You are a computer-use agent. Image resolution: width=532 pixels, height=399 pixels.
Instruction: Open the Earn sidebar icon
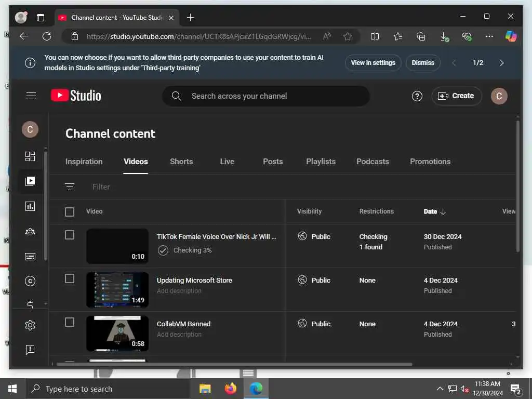[x=30, y=304]
